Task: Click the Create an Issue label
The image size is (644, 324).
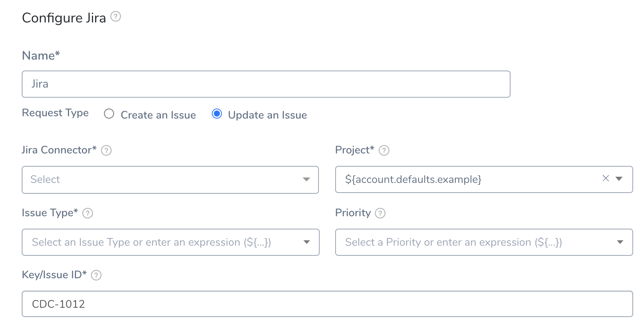Action: (x=158, y=115)
